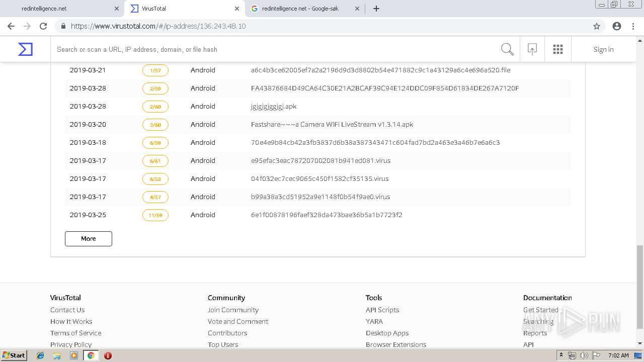Open the media player taskbar icon
This screenshot has width=644, height=362.
74,355
